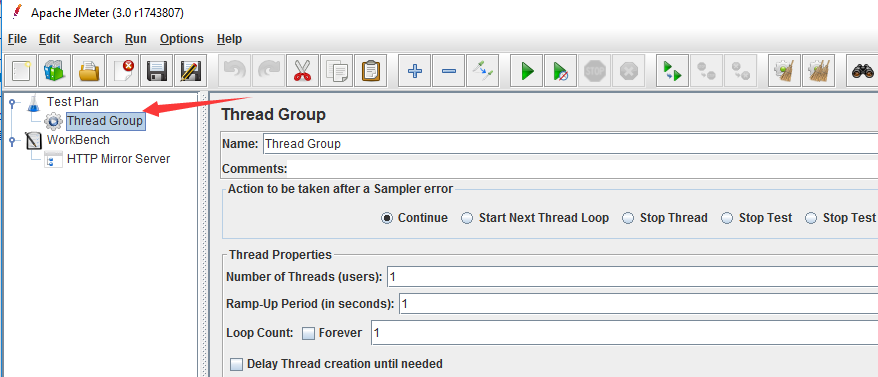
Task: Open the Edit menu
Action: (x=49, y=39)
